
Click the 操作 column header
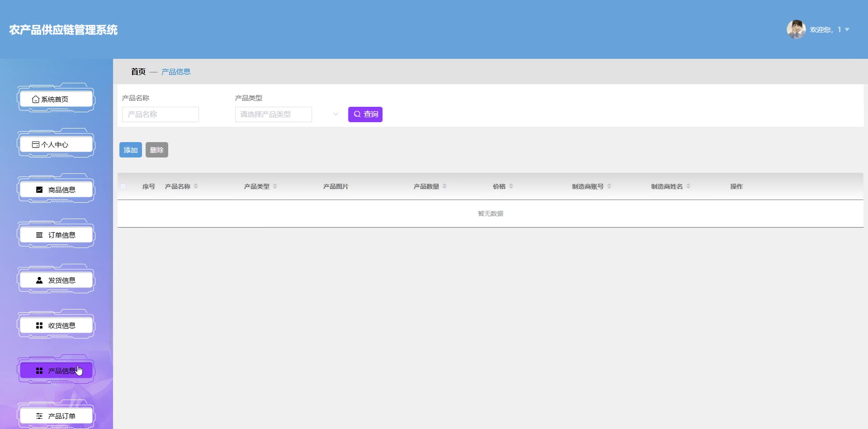[736, 186]
